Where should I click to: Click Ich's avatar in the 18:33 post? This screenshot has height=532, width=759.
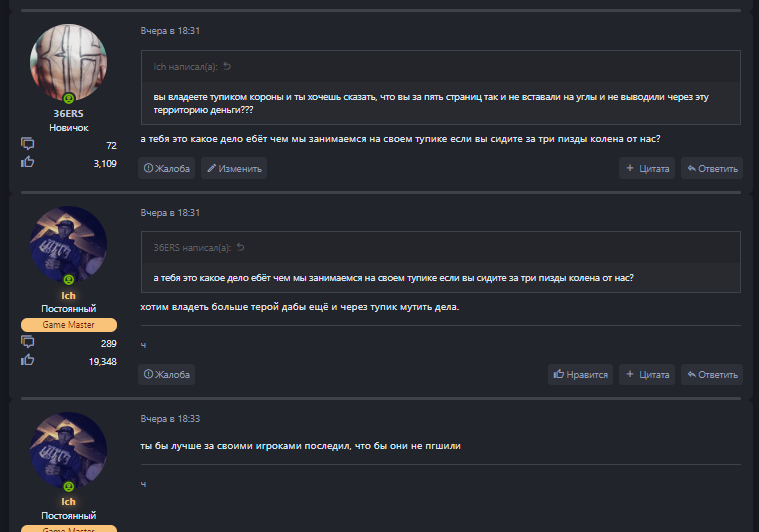[69, 449]
